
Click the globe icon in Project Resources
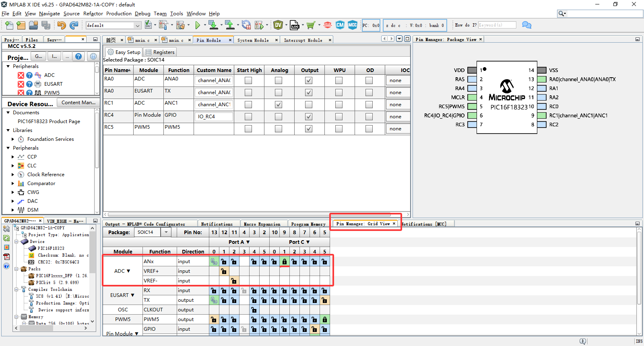pyautogui.click(x=93, y=56)
